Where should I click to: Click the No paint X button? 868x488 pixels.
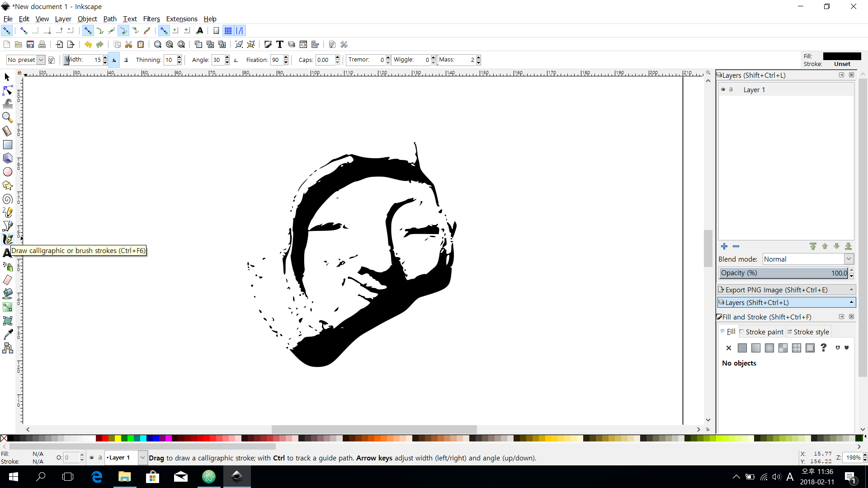tap(728, 348)
